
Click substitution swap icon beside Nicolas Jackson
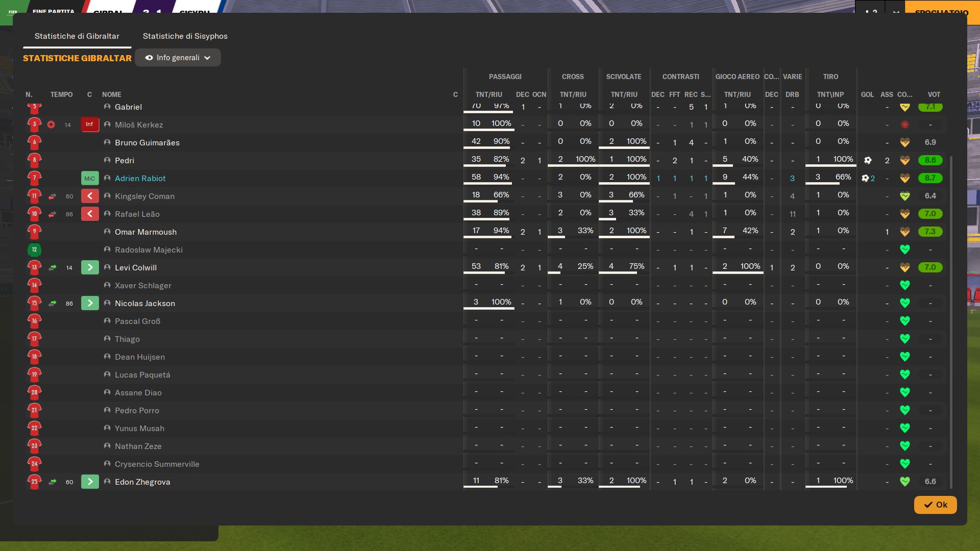click(x=52, y=304)
